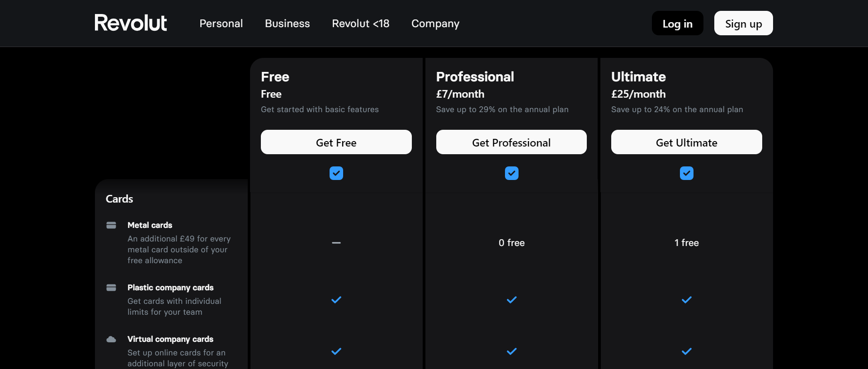The height and width of the screenshot is (369, 868).
Task: Click the cloud icon beside Virtual company cards
Action: [x=111, y=339]
